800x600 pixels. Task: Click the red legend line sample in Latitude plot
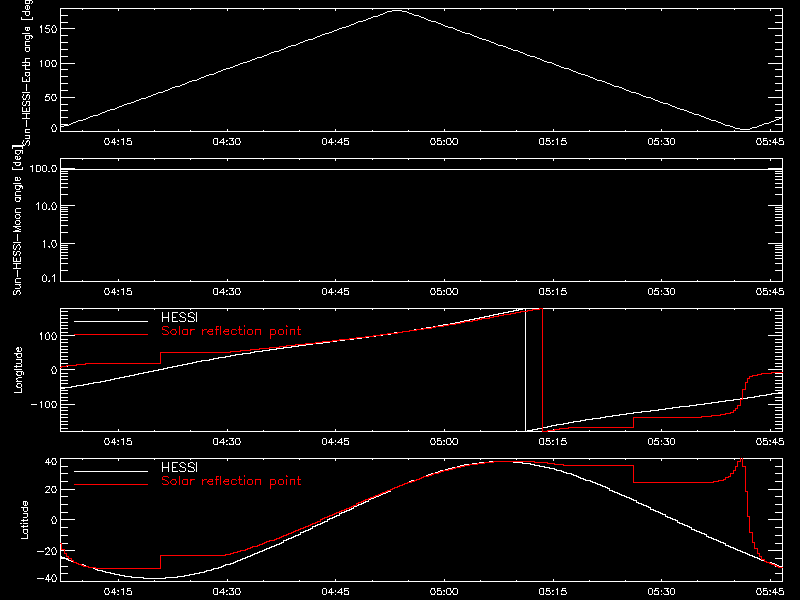[x=111, y=485]
